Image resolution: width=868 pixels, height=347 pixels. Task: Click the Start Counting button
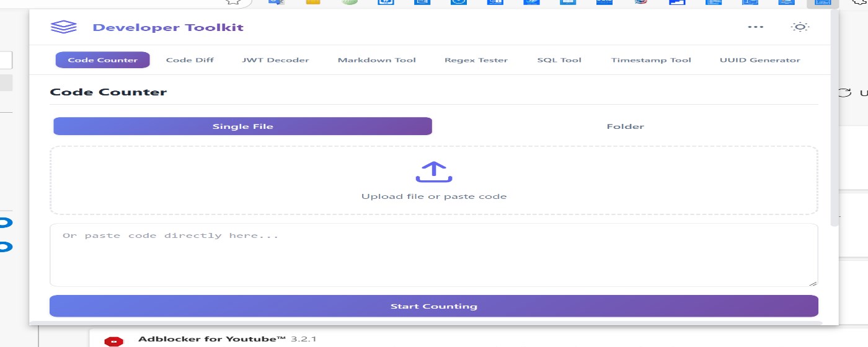pyautogui.click(x=434, y=306)
